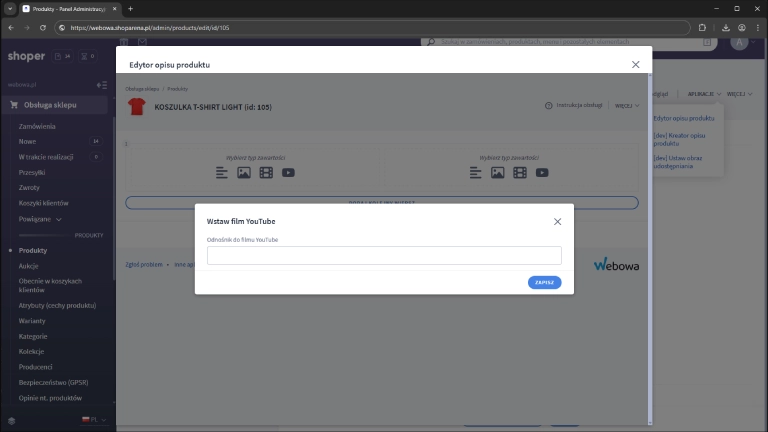Expand the Powiązane section in sidebar
The width and height of the screenshot is (768, 432).
pyautogui.click(x=40, y=218)
